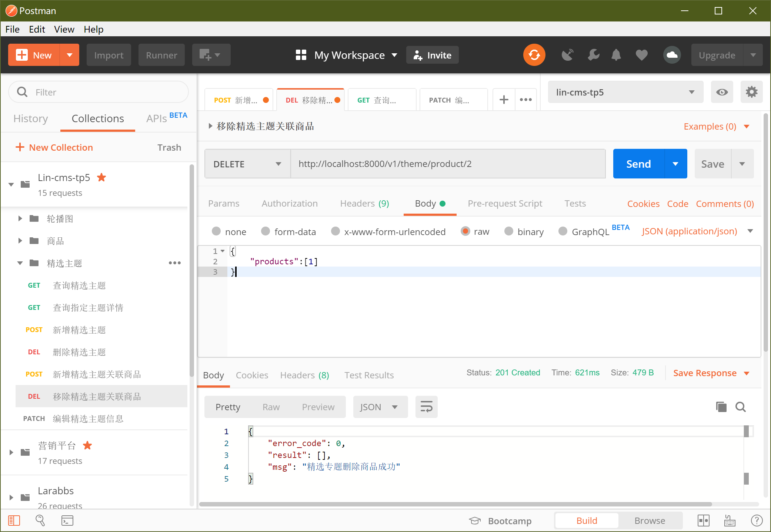The image size is (771, 532).
Task: Click the sidebar vertical scrollbar
Action: [192, 270]
